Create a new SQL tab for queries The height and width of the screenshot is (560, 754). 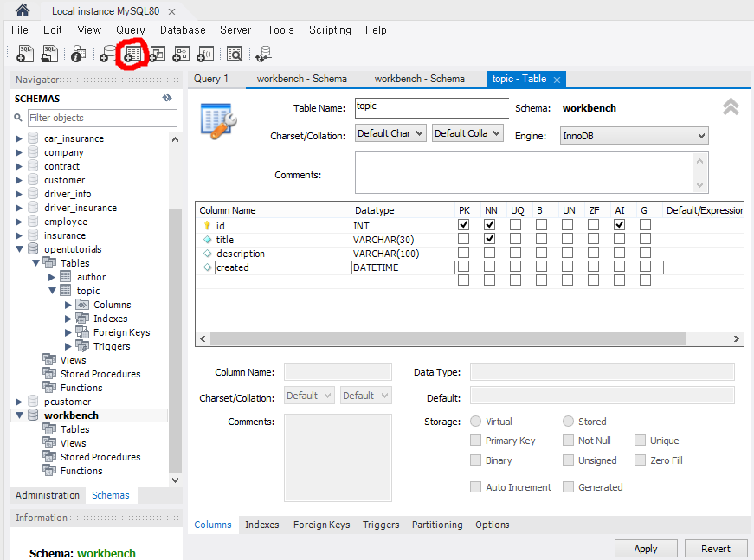[24, 54]
